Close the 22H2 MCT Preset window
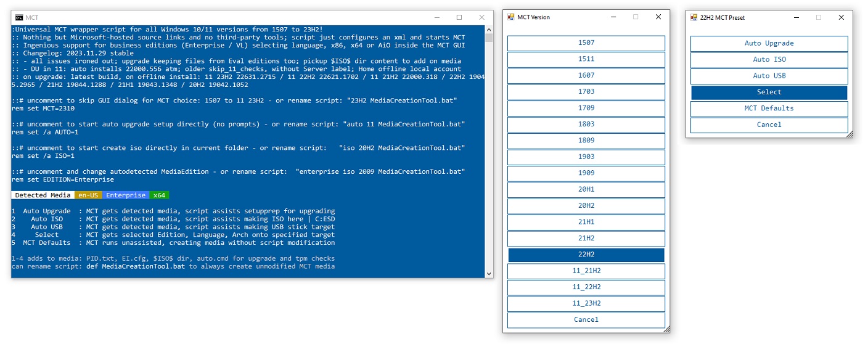This screenshot has width=868, height=344. 841,18
